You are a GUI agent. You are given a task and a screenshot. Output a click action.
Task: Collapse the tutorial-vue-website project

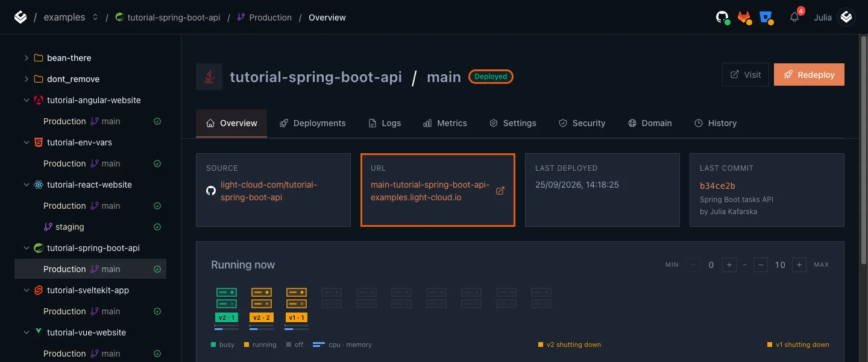click(26, 332)
